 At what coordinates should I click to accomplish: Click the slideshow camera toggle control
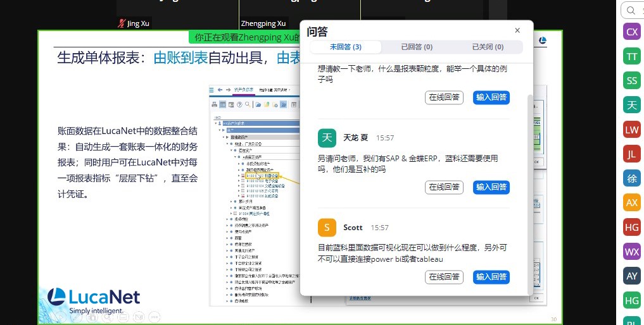point(139,317)
